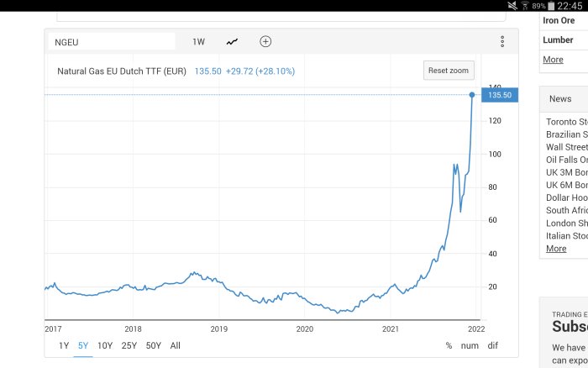This screenshot has width=588, height=368.
Task: Open the Dollar news headline
Action: coord(567,197)
